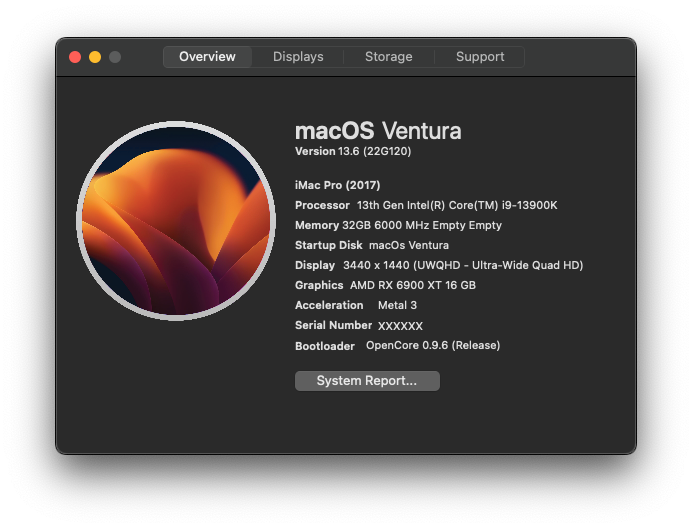Screen dimensions: 692x528
Task: Minimize window with the yellow button
Action: coord(95,57)
